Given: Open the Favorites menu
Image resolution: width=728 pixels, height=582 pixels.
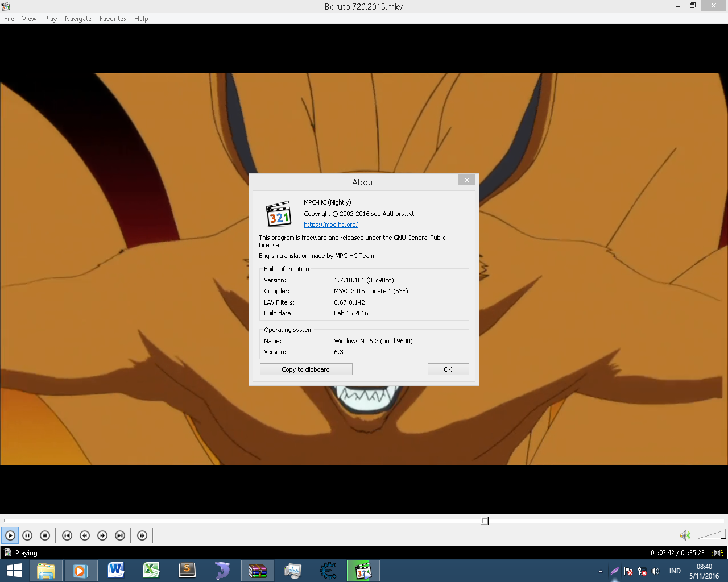Looking at the screenshot, I should click(113, 19).
